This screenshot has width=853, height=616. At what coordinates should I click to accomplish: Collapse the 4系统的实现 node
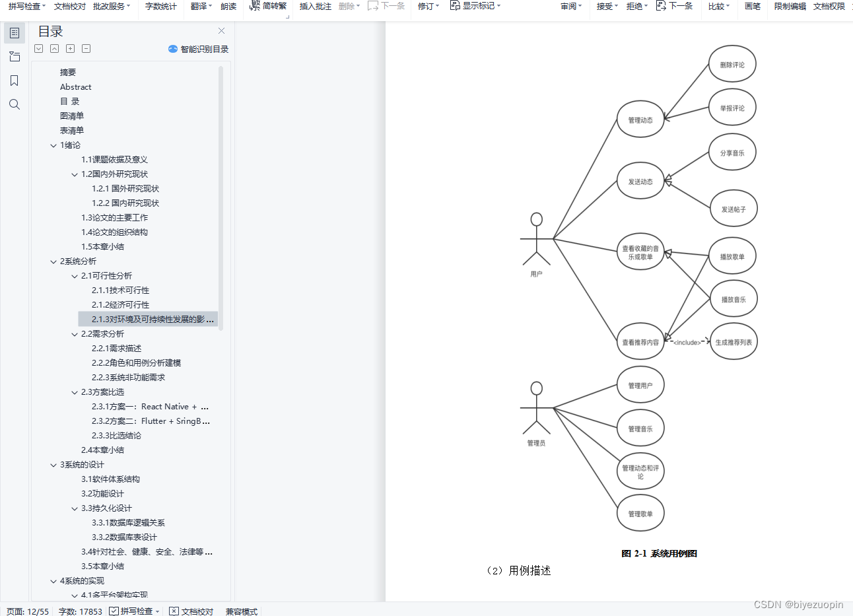(53, 581)
